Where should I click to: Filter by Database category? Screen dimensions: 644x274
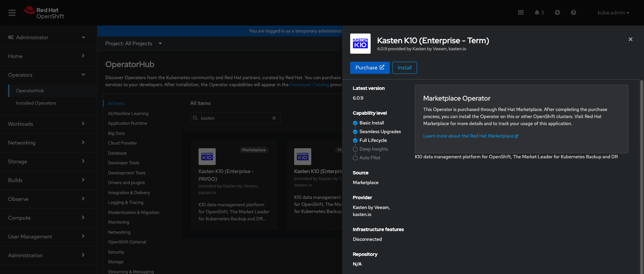coord(117,153)
